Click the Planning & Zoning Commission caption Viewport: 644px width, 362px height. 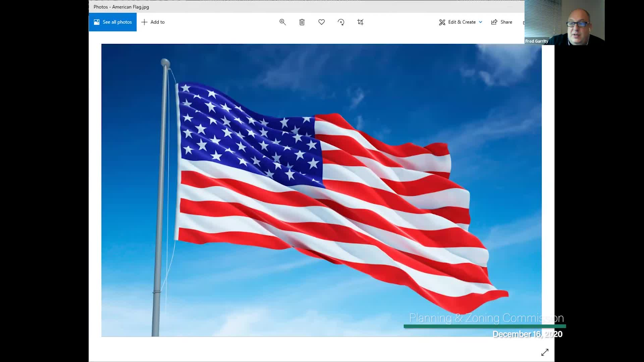pyautogui.click(x=486, y=318)
